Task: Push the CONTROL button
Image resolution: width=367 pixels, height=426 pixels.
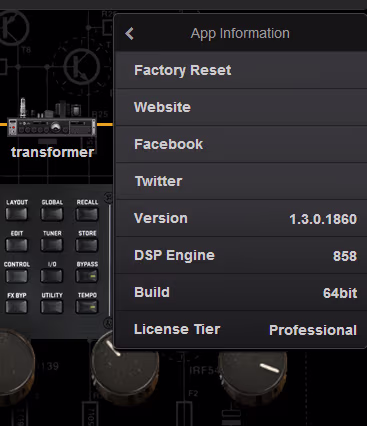Action: [x=17, y=276]
